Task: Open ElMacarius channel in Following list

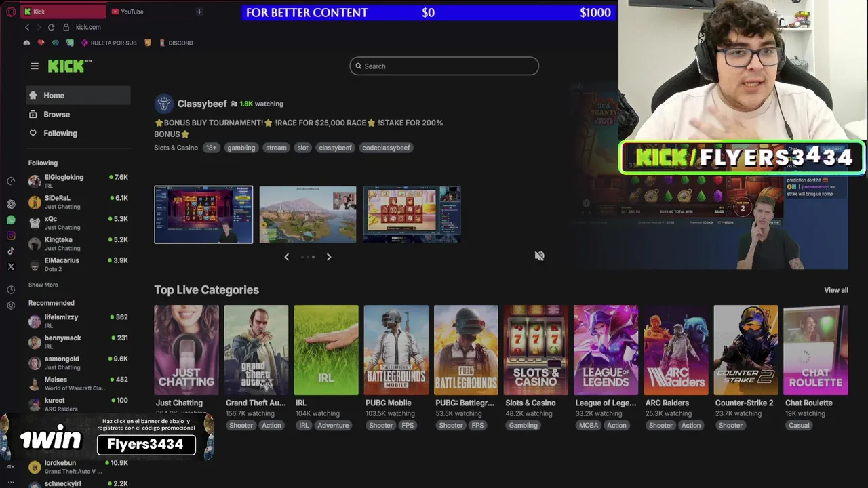Action: coord(78,264)
